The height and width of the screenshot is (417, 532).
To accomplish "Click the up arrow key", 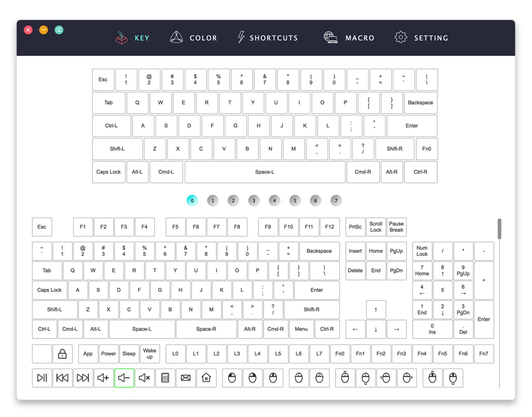I will [x=376, y=310].
